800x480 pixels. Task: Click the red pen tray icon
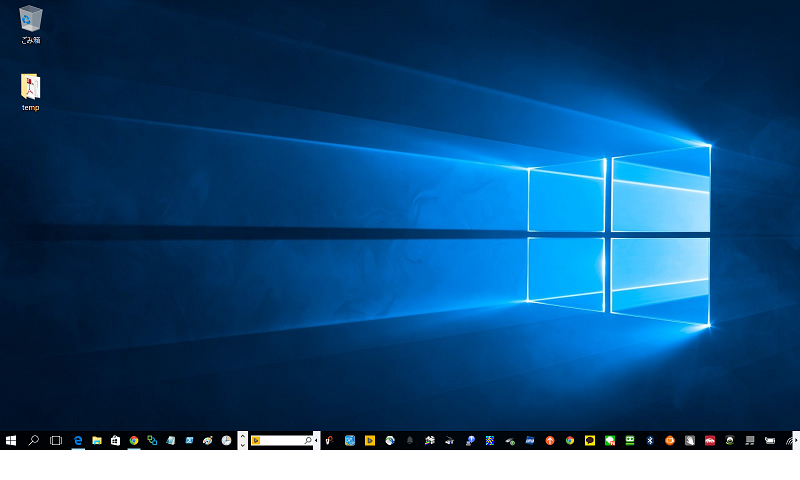pos(330,440)
